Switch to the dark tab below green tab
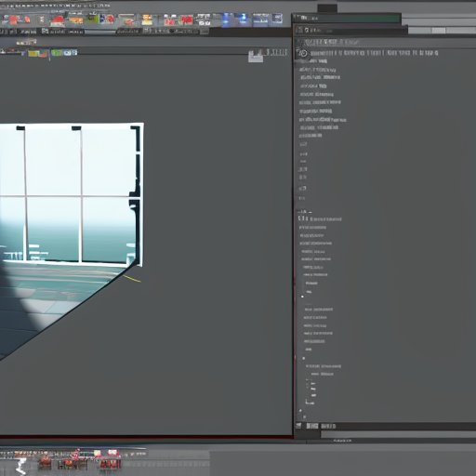Image resolution: width=476 pixels, height=476 pixels. [350, 30]
